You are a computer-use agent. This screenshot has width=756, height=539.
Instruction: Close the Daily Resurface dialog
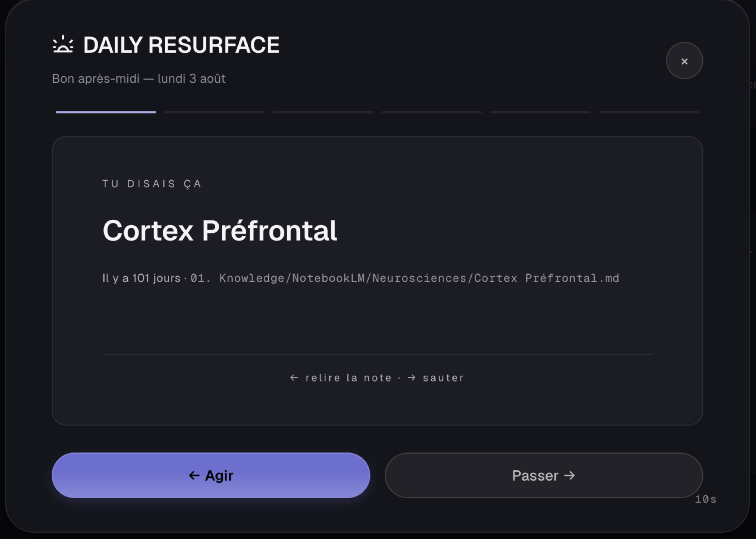pos(684,61)
